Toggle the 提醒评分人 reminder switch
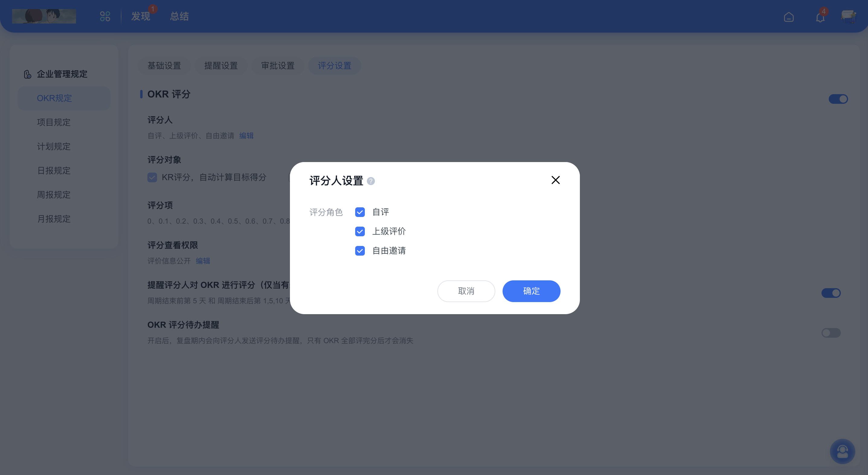This screenshot has width=868, height=475. 831,293
